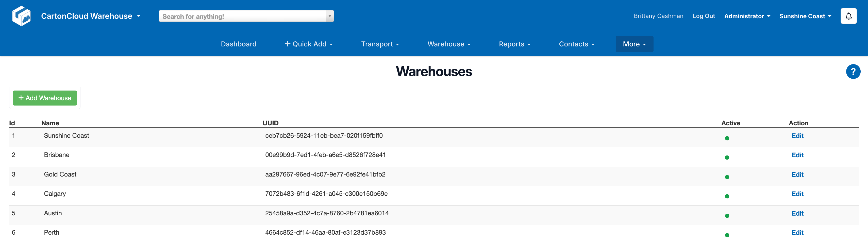Screen dimensions: 868x244
Task: Open the notifications bell
Action: [x=848, y=16]
